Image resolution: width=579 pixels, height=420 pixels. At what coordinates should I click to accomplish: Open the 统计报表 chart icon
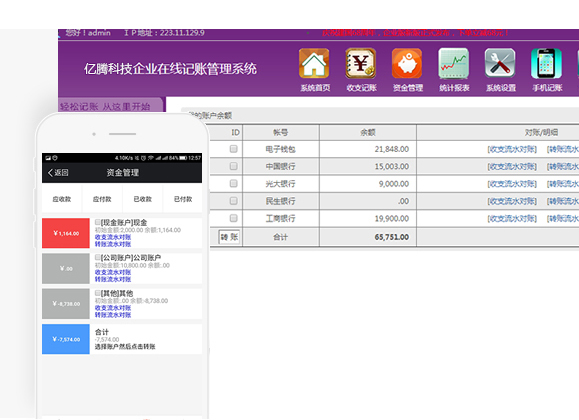(x=454, y=63)
